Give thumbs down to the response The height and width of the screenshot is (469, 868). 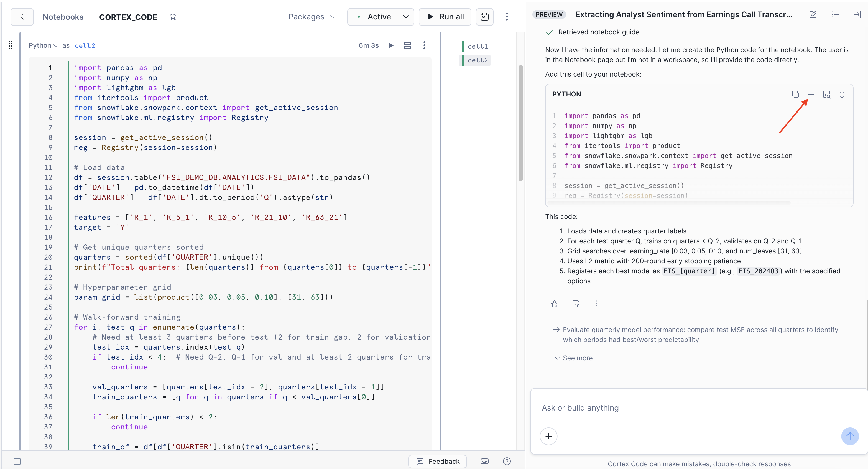coord(576,304)
